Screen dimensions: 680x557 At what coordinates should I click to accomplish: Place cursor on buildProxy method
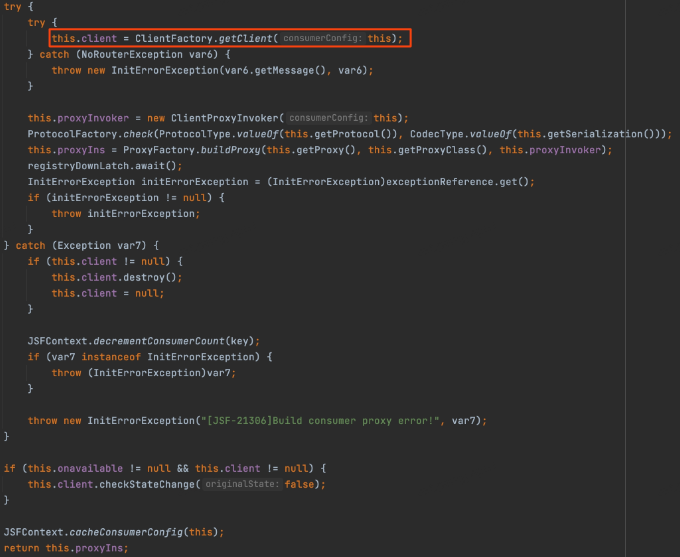(230, 150)
